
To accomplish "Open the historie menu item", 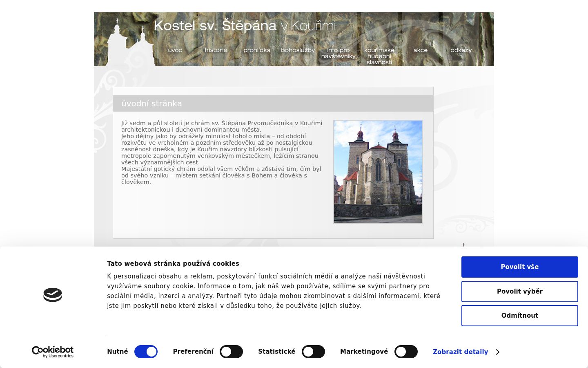I will [x=216, y=50].
